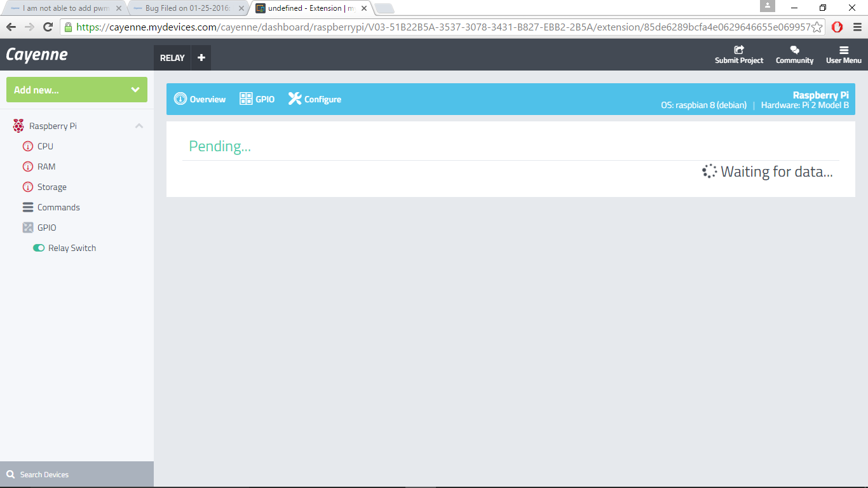This screenshot has height=488, width=868.
Task: Open the Community chat icon
Action: click(794, 50)
